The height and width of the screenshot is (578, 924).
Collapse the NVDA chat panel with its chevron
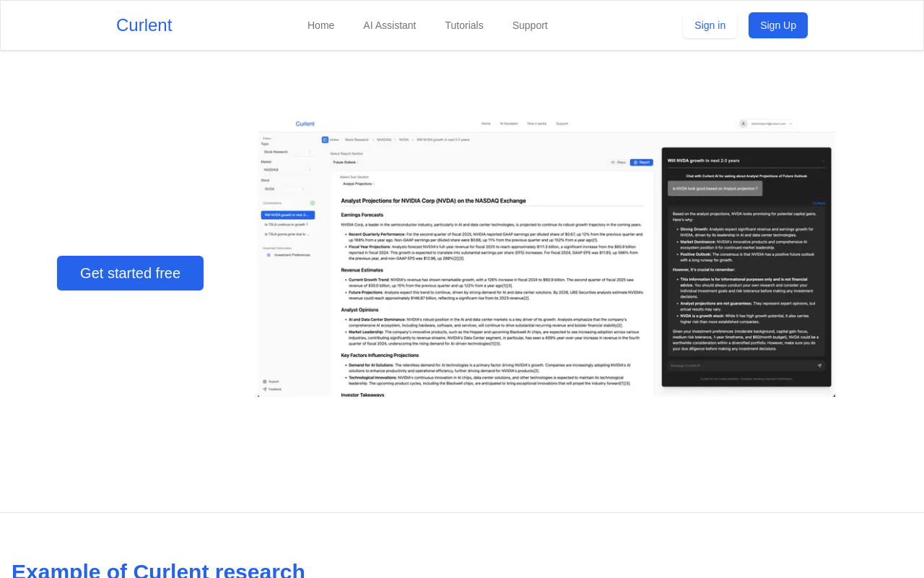point(824,161)
